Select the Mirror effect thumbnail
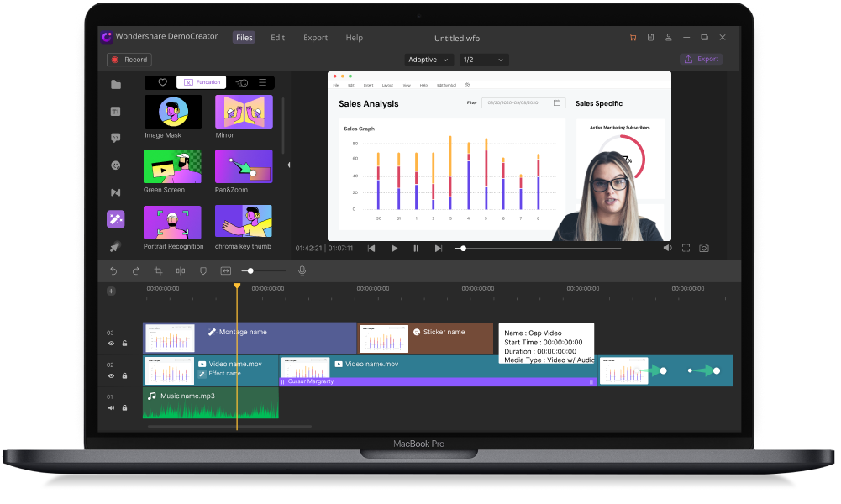 [244, 112]
